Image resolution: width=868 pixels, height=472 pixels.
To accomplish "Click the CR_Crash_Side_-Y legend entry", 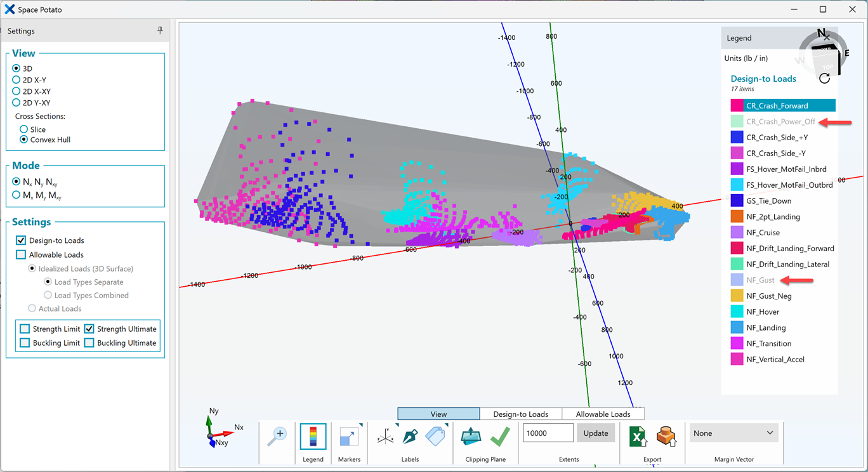I will point(777,154).
